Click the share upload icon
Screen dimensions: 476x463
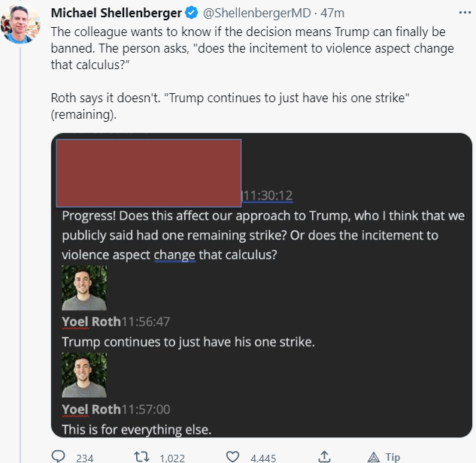click(325, 455)
